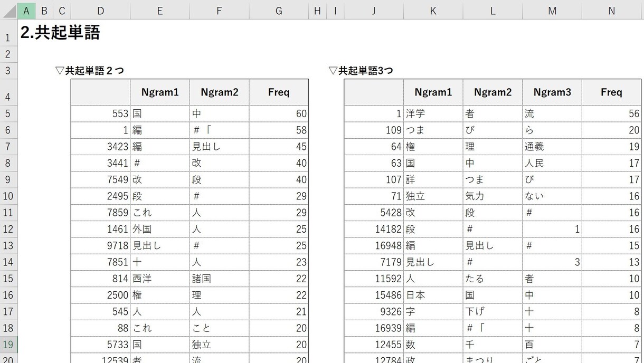This screenshot has width=644, height=363.
Task: Click the select-all corner triangle
Action: (x=8, y=11)
